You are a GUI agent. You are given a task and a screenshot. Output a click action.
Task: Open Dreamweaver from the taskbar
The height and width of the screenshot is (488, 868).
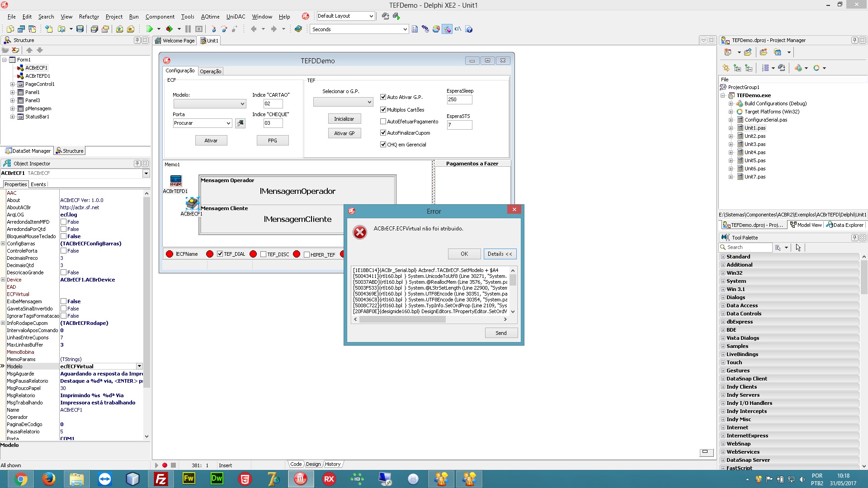217,479
